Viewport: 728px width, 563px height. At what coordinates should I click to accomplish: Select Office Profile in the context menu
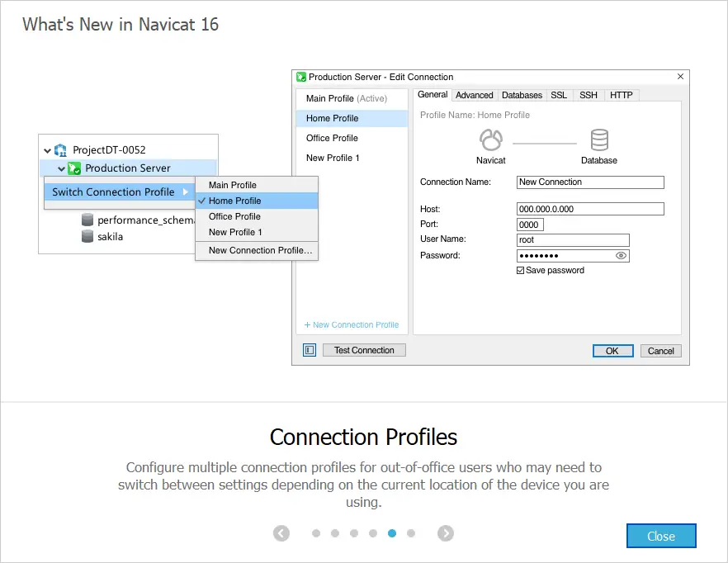234,216
